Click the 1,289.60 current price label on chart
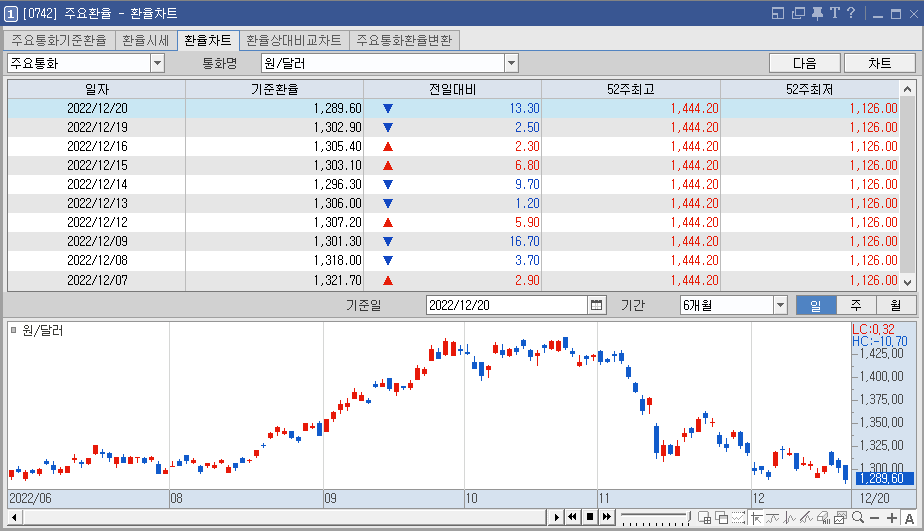This screenshot has width=924, height=531. (884, 478)
